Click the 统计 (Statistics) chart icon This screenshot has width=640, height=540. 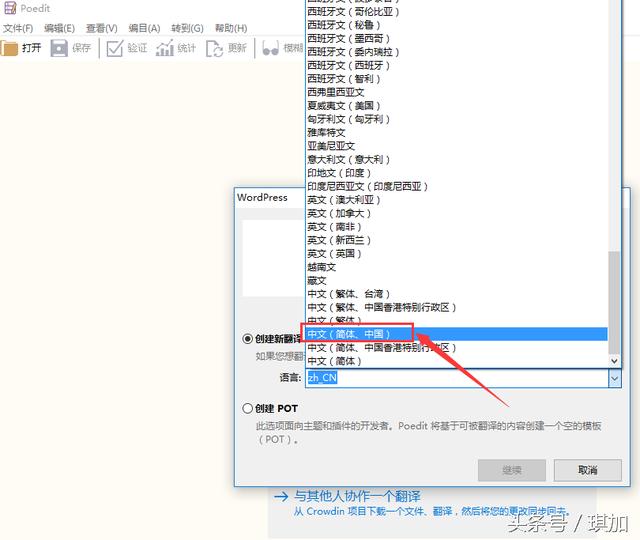click(165, 48)
